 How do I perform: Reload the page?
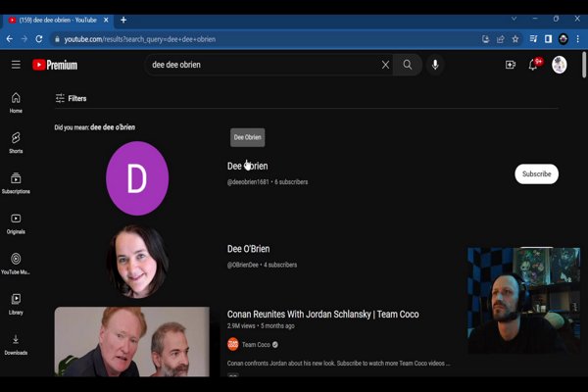click(x=39, y=39)
